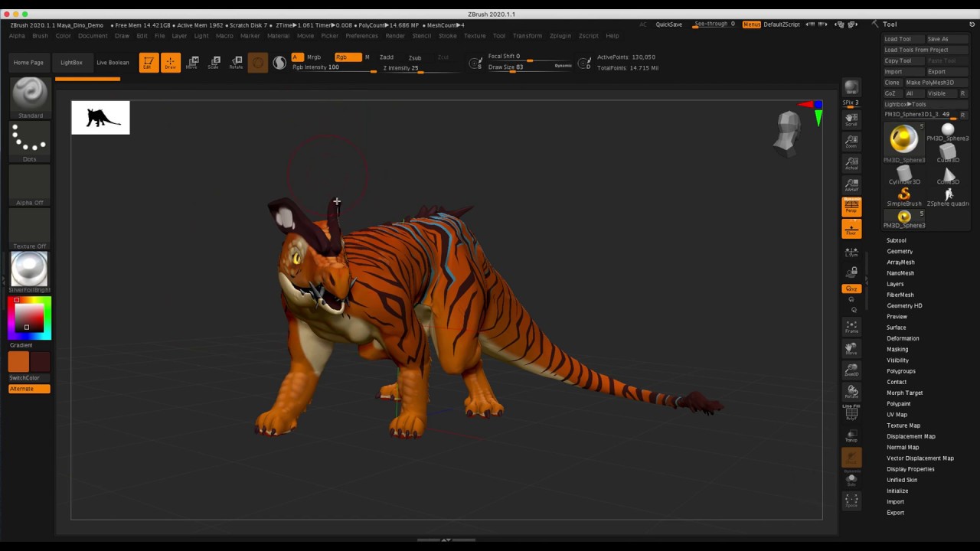Open the Material menu
Image resolution: width=980 pixels, height=551 pixels.
[x=278, y=36]
